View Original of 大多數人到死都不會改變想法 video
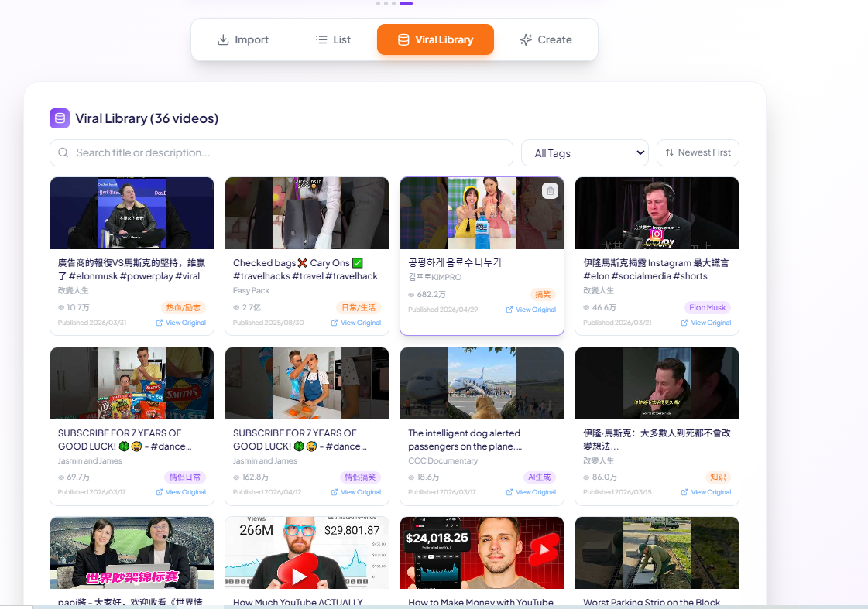The width and height of the screenshot is (868, 609). click(x=706, y=491)
